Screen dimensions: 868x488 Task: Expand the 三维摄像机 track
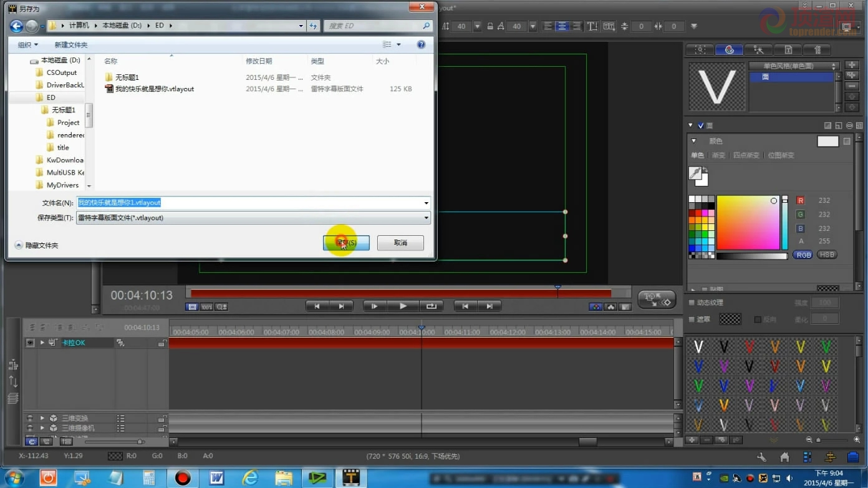42,428
